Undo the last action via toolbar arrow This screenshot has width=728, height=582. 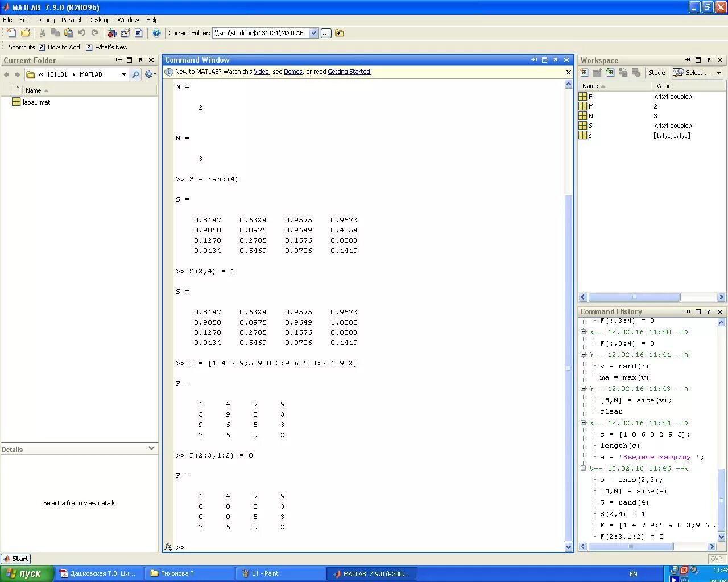(x=82, y=33)
